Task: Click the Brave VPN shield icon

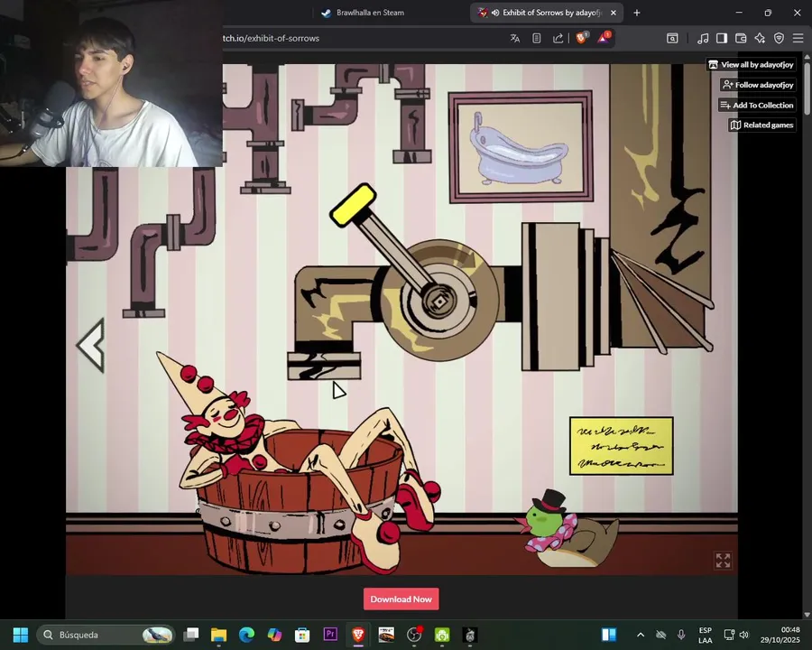Action: (779, 38)
